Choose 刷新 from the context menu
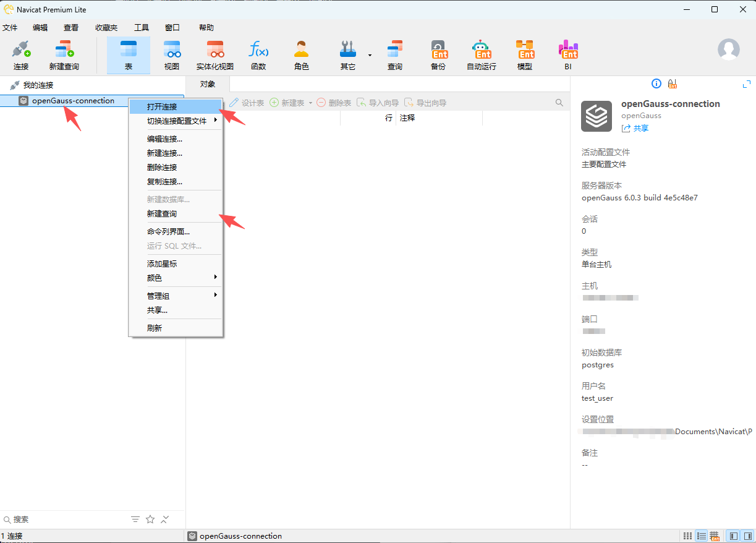756x543 pixels. 176,328
